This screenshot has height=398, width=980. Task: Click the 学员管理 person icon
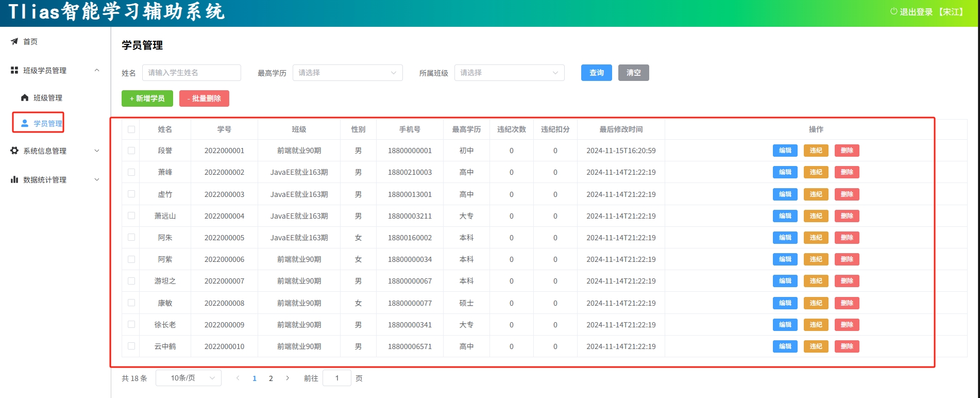25,123
